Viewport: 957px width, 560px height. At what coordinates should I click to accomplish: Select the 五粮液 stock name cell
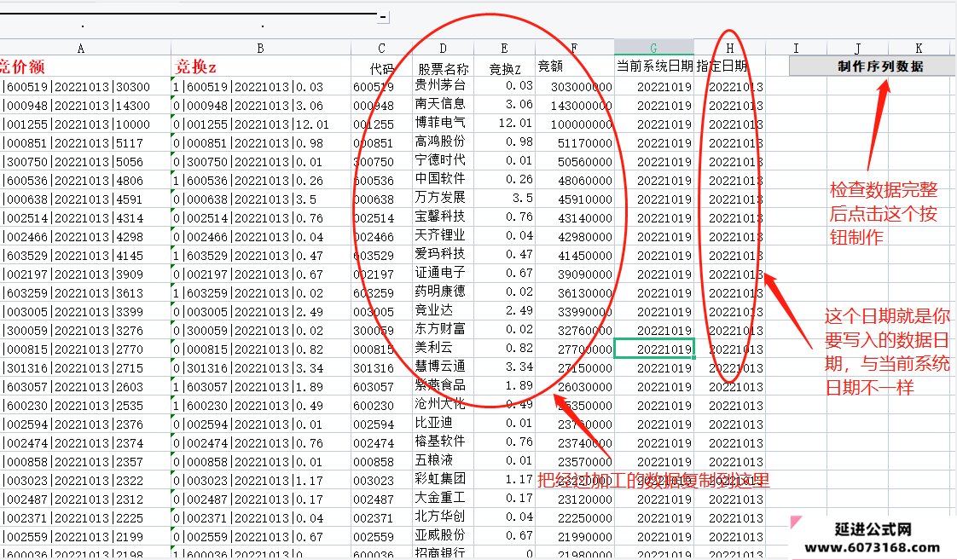[x=443, y=460]
